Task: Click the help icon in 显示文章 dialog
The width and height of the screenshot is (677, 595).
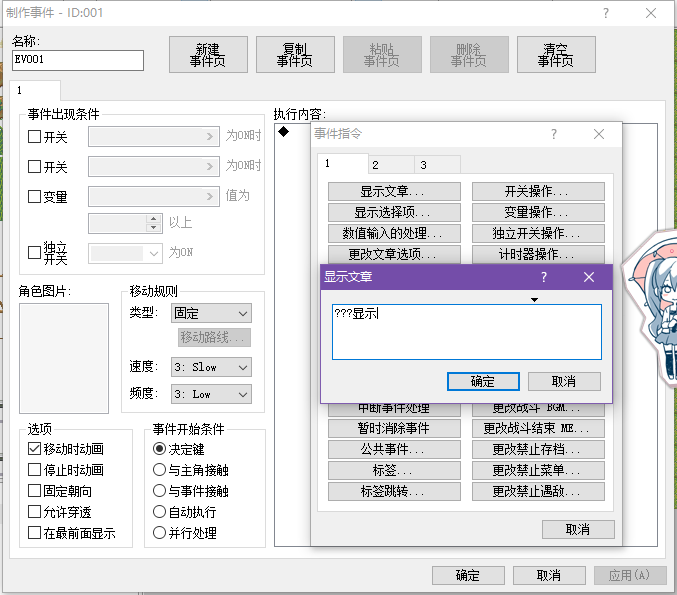Action: pyautogui.click(x=544, y=277)
